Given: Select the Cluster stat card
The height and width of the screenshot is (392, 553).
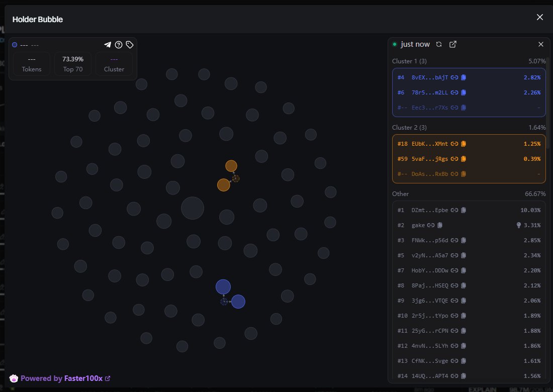Looking at the screenshot, I should 114,64.
